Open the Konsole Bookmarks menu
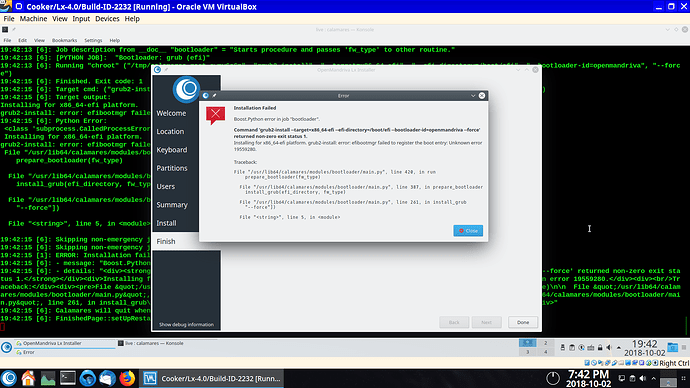The width and height of the screenshot is (690, 388). click(64, 40)
